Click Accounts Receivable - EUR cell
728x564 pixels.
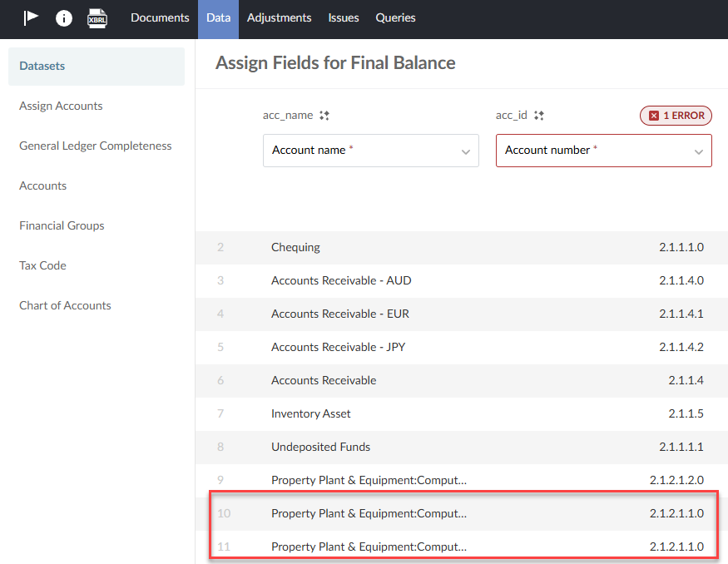click(x=339, y=314)
